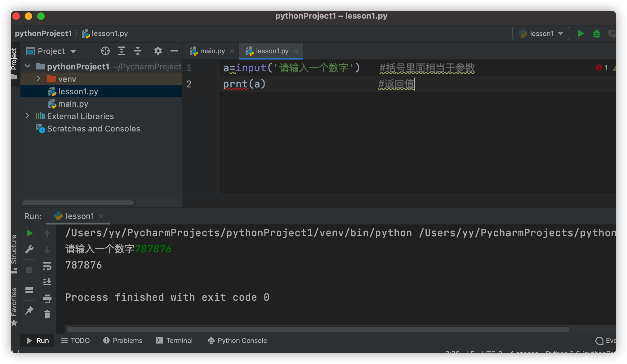Close the lesson1.py editor tab

point(296,51)
